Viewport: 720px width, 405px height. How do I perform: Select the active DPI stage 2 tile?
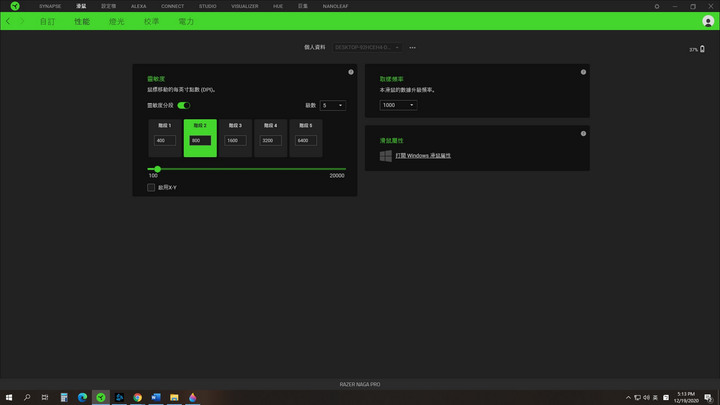click(x=200, y=138)
